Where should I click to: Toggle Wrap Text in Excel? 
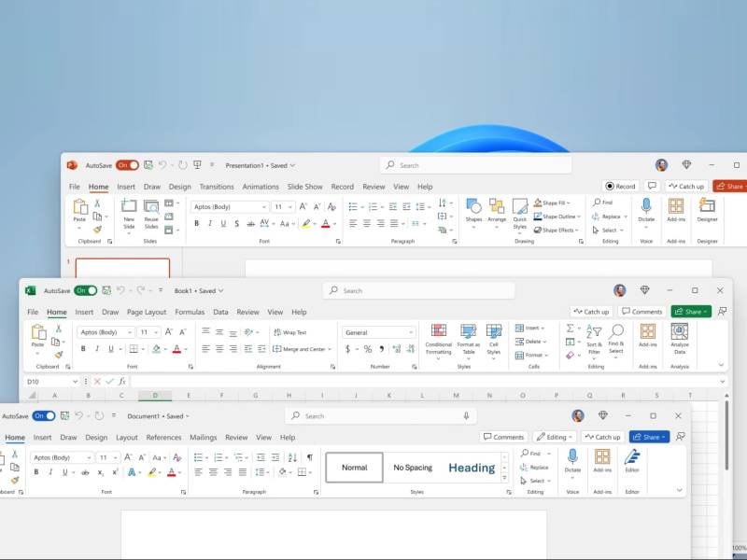tap(289, 332)
